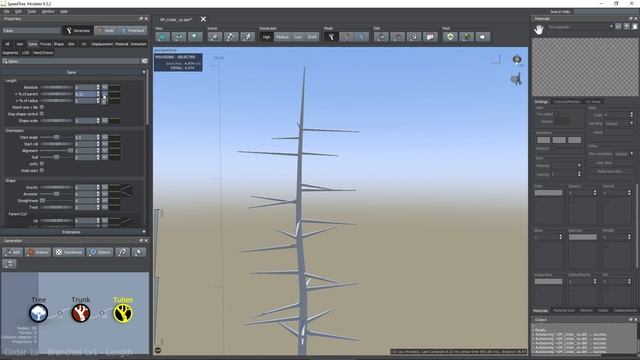Click third View toolbar icon
640x360 pixels.
195,37
